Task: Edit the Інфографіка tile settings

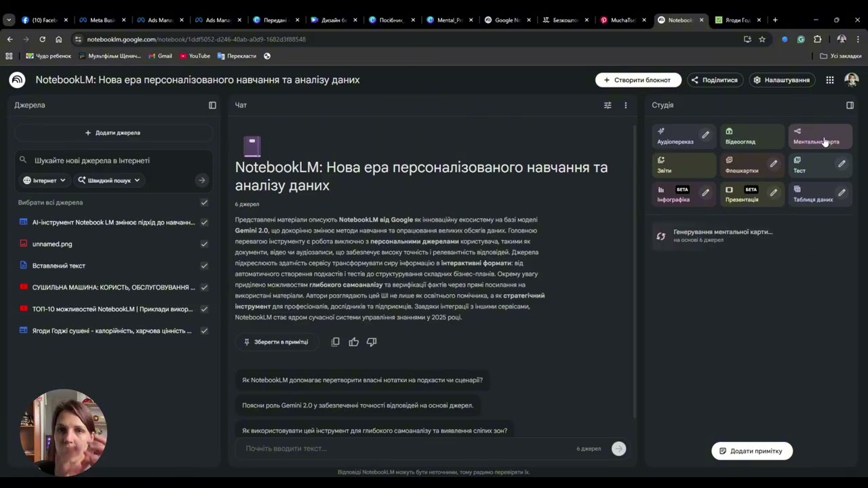Action: [705, 192]
